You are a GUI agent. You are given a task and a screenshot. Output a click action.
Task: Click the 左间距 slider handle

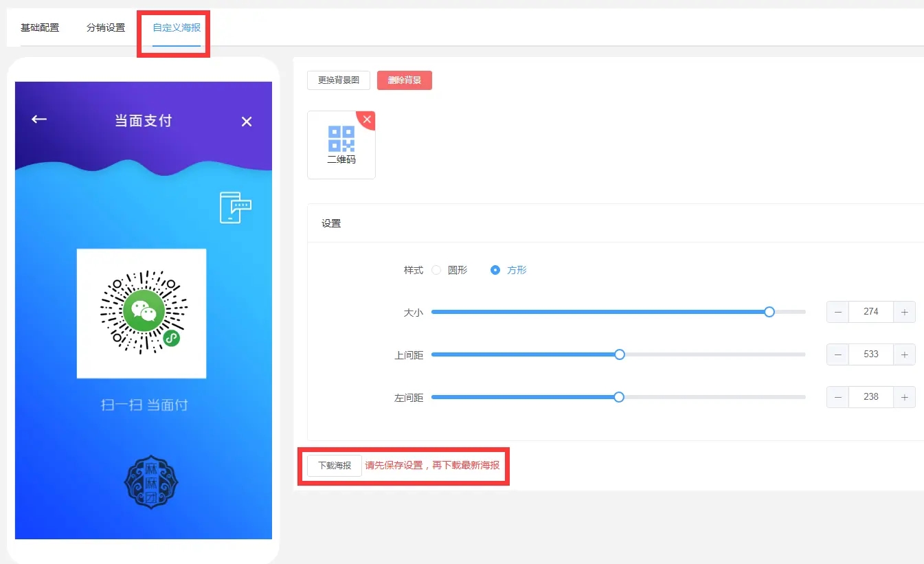coord(619,397)
